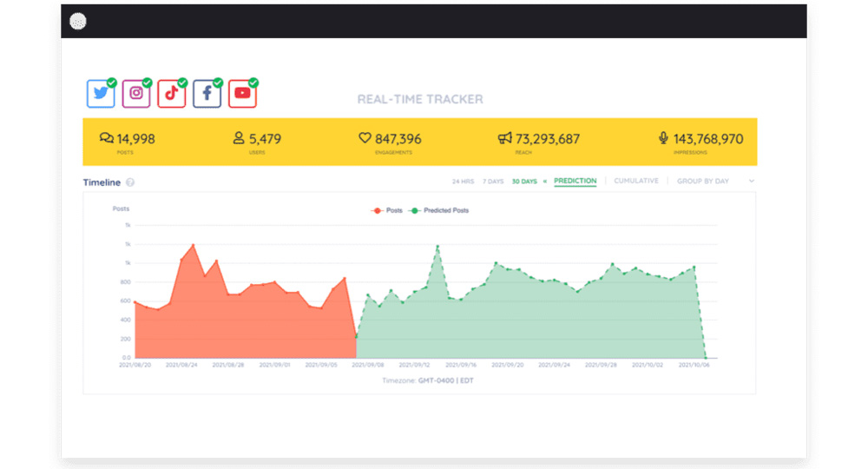The image size is (868, 469).
Task: Select the YouTube platform icon
Action: click(x=242, y=94)
